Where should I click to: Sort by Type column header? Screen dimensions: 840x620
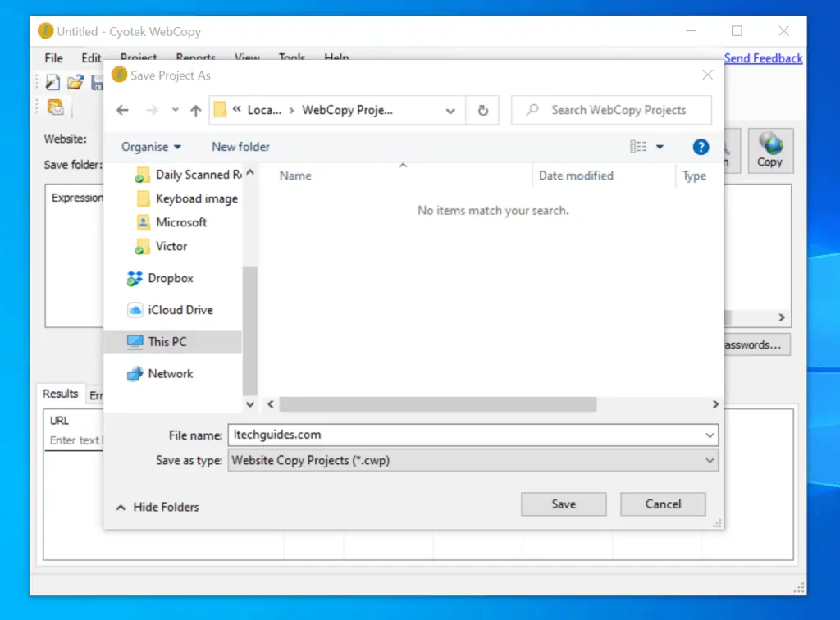(x=694, y=176)
